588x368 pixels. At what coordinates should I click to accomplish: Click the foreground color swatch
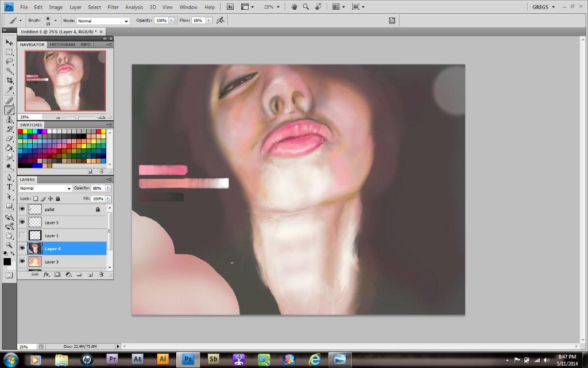click(x=7, y=262)
